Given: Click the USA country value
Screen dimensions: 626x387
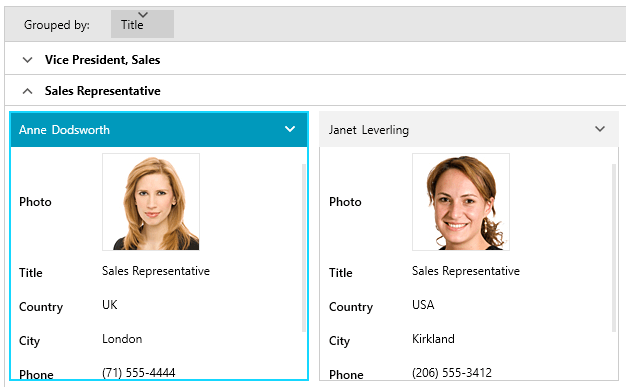Looking at the screenshot, I should (423, 305).
